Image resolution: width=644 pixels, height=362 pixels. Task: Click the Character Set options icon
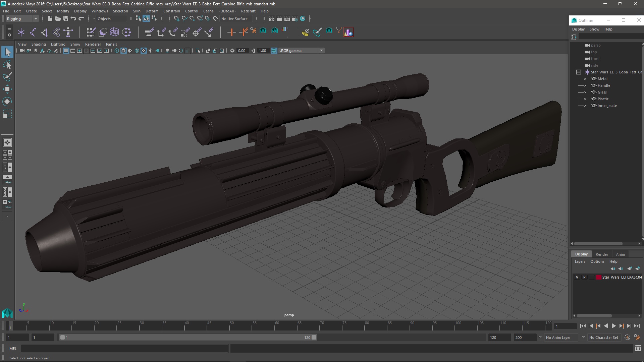pos(637,338)
